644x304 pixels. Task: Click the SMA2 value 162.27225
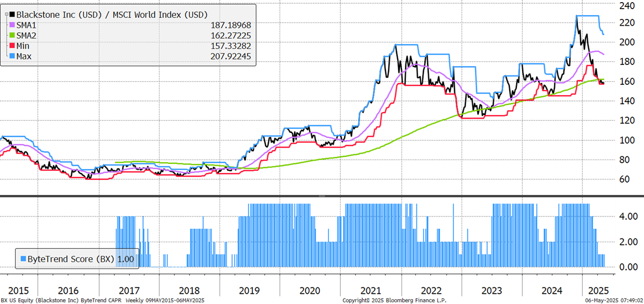tap(230, 35)
